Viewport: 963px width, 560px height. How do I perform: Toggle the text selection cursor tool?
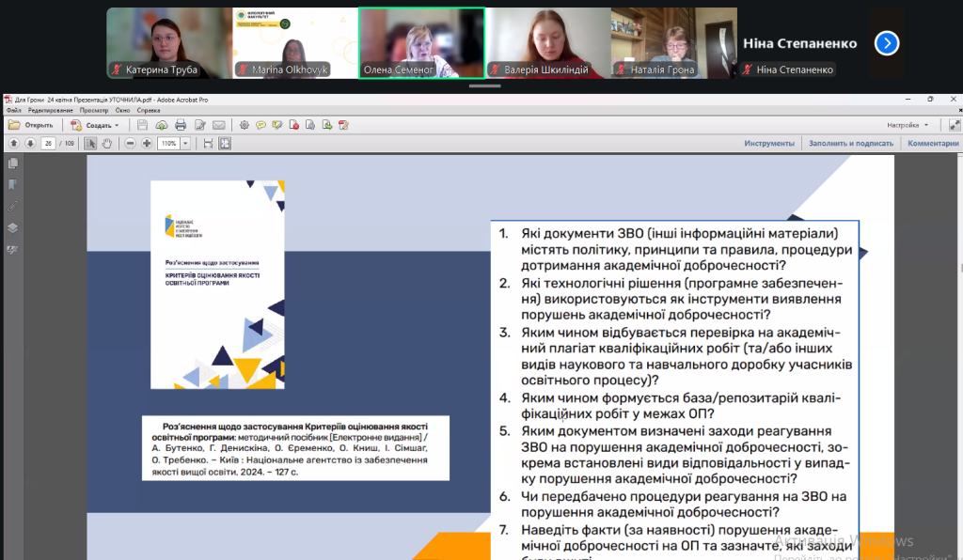pos(90,144)
